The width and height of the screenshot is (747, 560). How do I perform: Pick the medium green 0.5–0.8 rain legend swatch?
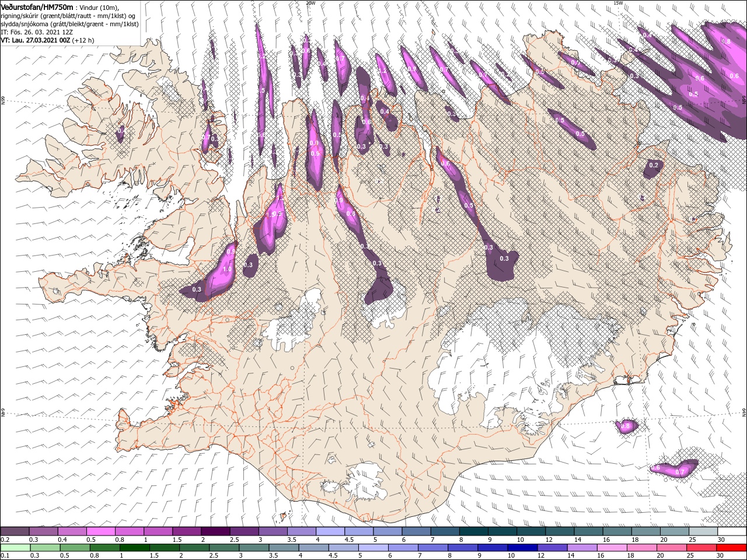[x=75, y=548]
